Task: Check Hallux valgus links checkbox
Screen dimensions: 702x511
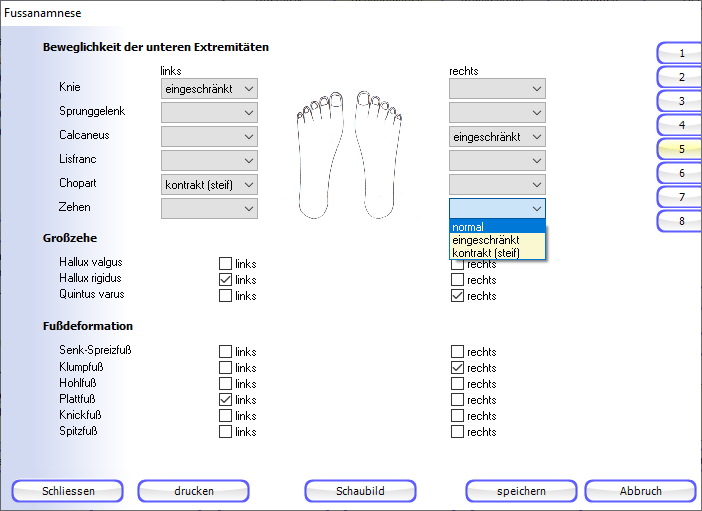Action: [225, 264]
